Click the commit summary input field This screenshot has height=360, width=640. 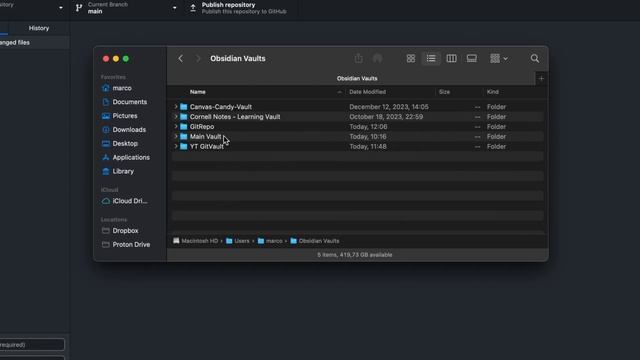[32, 344]
